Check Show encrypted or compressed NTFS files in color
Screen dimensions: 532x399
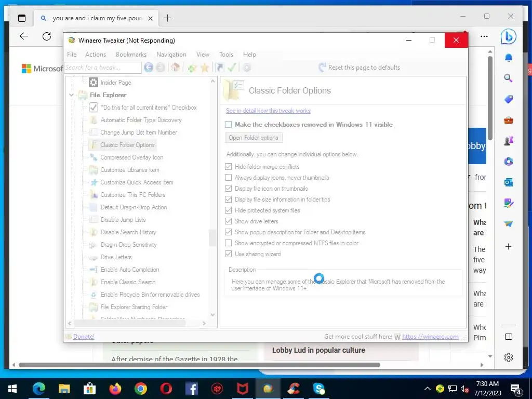coord(229,243)
